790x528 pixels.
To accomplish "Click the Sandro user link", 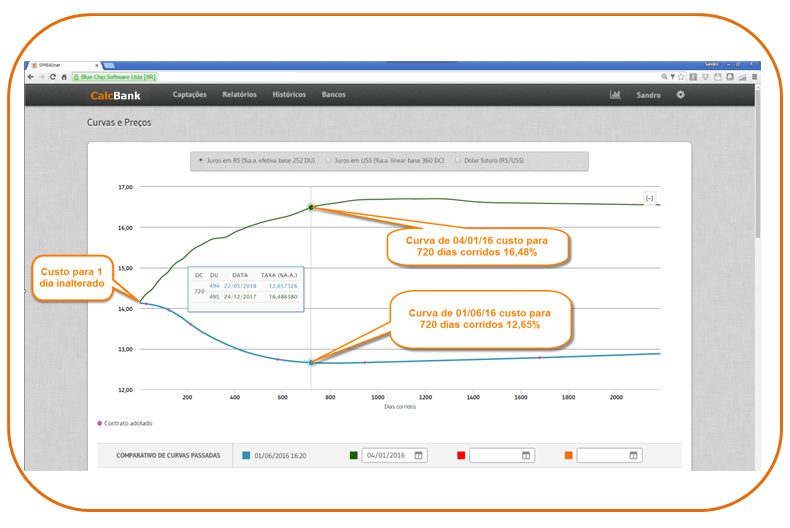I will pos(649,95).
